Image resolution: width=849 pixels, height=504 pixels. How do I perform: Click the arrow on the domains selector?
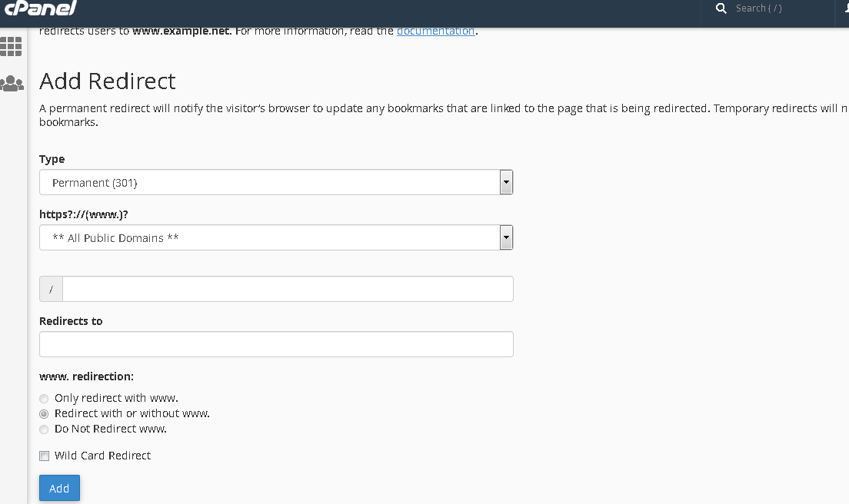click(506, 237)
